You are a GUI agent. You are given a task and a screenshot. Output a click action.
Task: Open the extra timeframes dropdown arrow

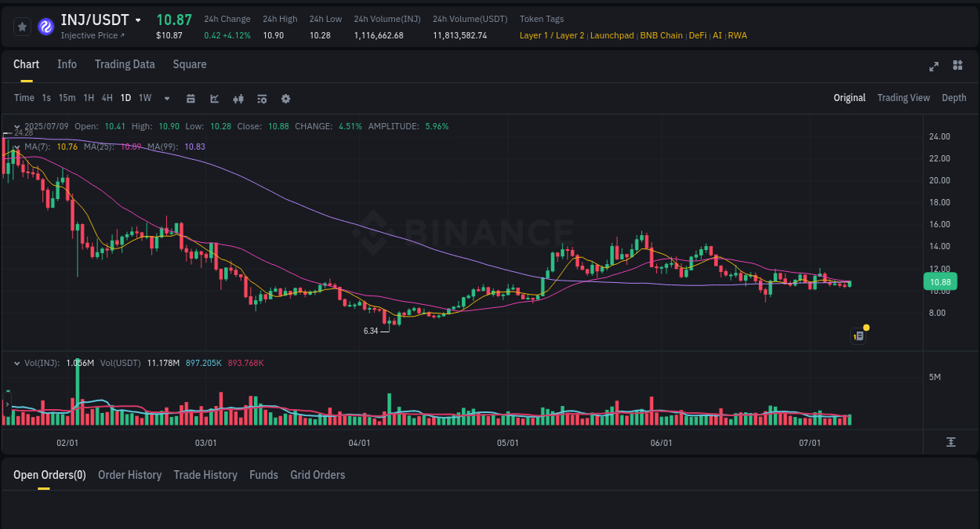(165, 98)
